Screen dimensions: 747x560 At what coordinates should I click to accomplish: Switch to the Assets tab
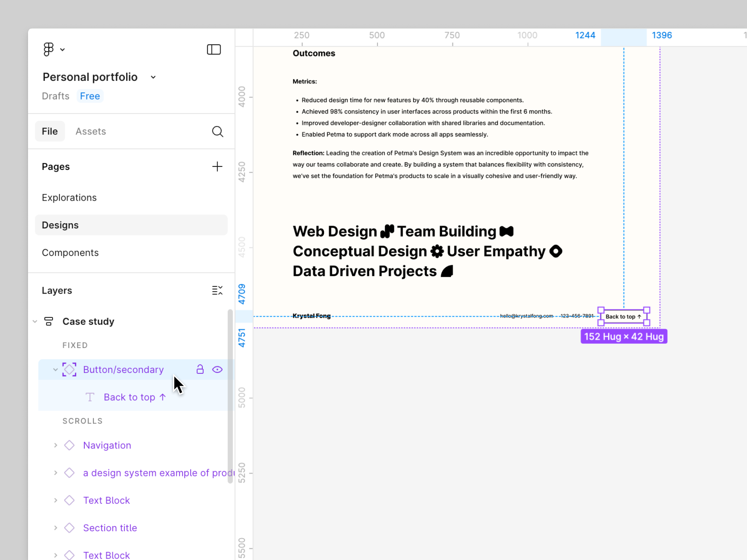[91, 131]
